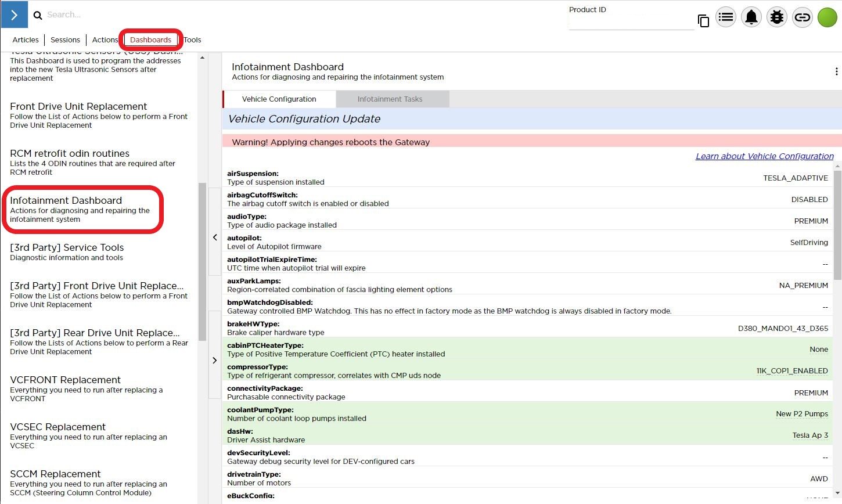Switch to the Infotainment Tasks tab
Screen dimensions: 842x504
click(390, 99)
